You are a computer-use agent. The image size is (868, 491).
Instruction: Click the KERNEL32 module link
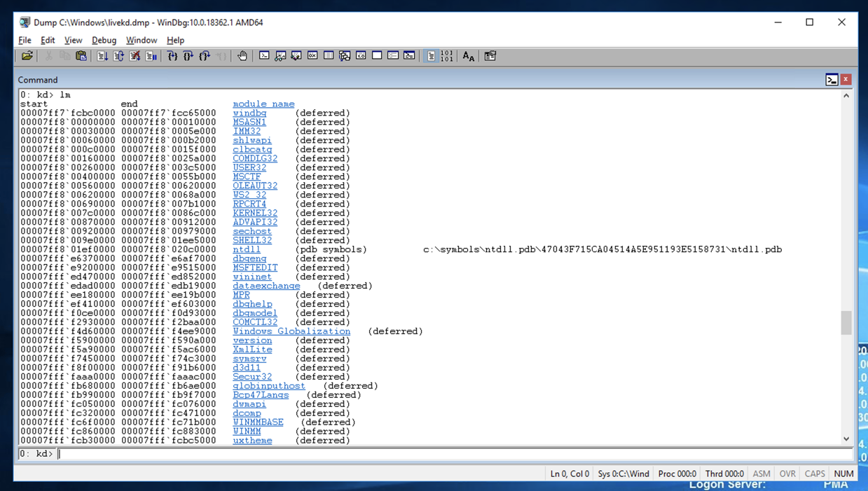(255, 213)
